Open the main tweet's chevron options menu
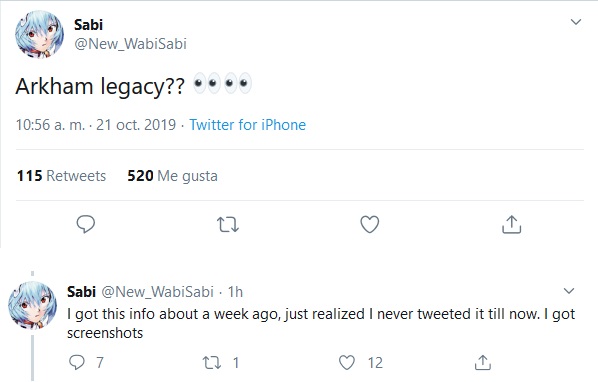Screen dimensions: 598x382 575,22
